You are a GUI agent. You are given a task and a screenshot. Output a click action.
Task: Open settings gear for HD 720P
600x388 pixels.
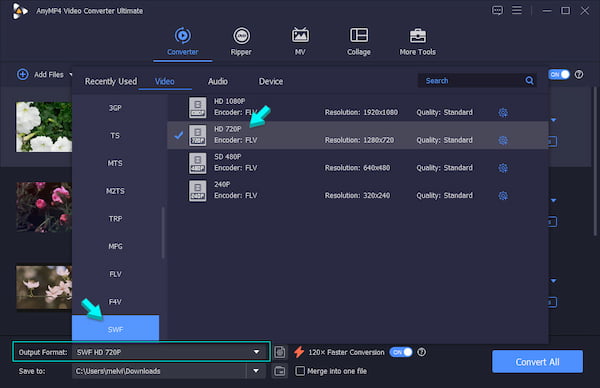coord(503,140)
